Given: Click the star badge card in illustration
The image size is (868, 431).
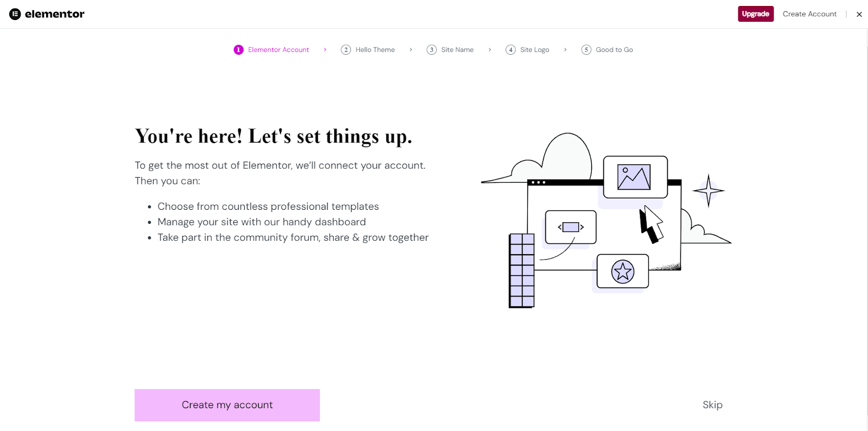Looking at the screenshot, I should [x=623, y=271].
